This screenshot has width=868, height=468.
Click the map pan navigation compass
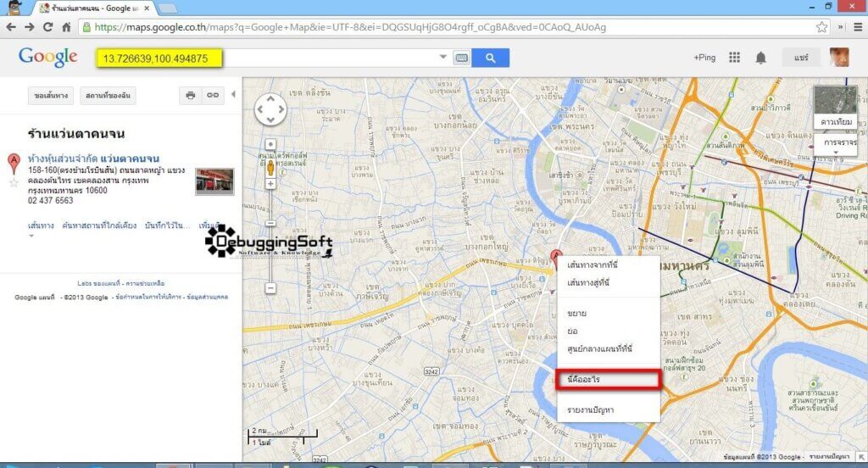[x=270, y=109]
